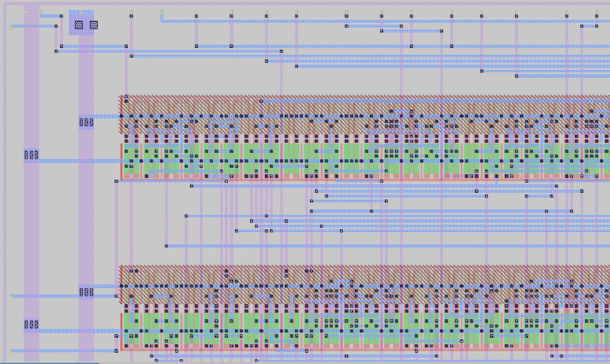
Task: Click yellow port marker atop leftmost wide strip
Action: (x=26, y=12)
